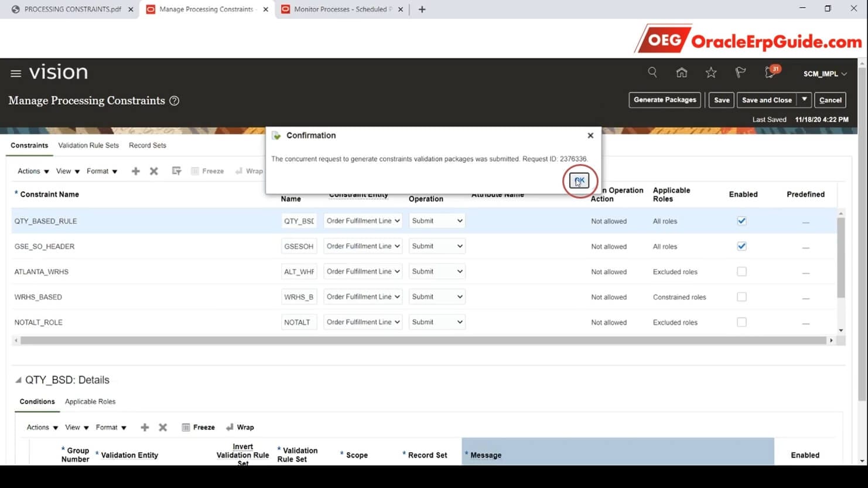Image resolution: width=868 pixels, height=488 pixels.
Task: Open Actions menu in Constraints toolbar
Action: (x=33, y=171)
